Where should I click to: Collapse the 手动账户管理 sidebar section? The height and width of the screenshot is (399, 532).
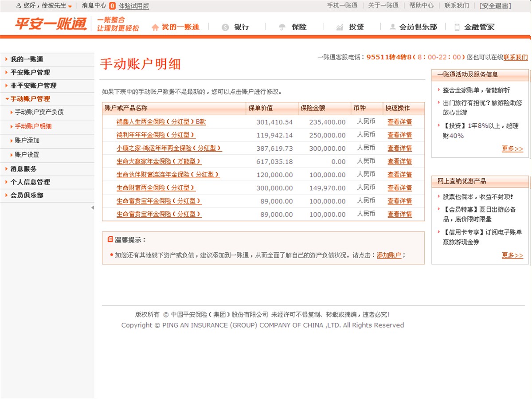pyautogui.click(x=30, y=99)
